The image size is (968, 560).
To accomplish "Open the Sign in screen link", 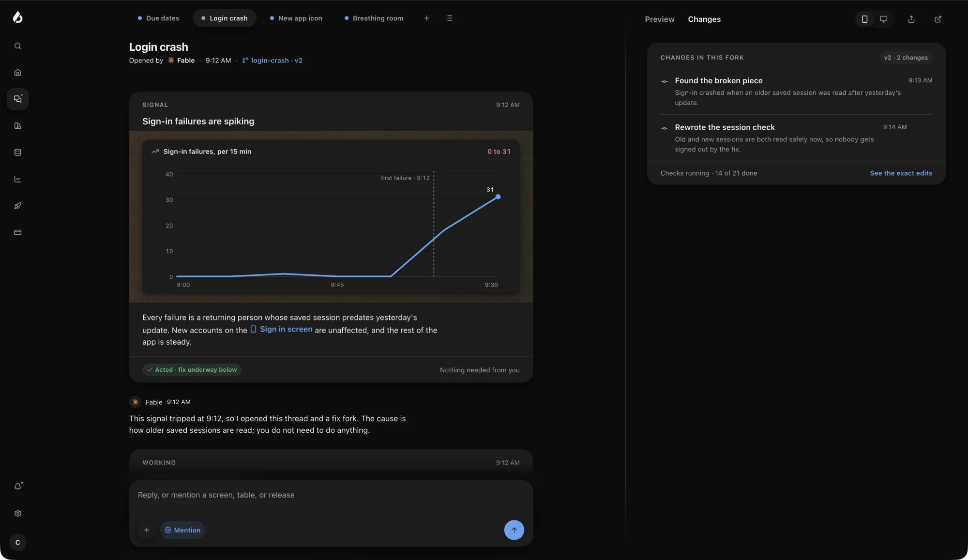I will (281, 329).
